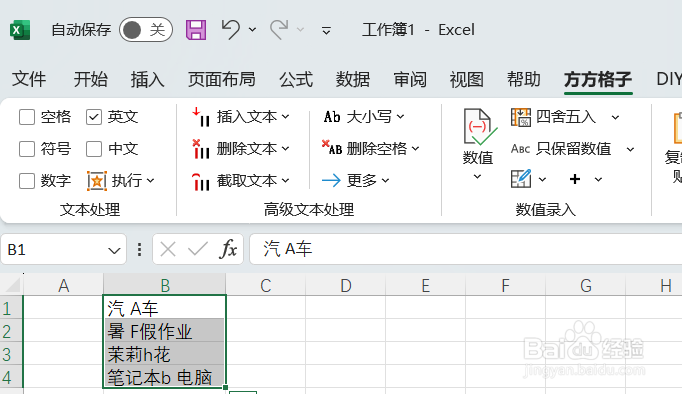Expand the 插入文本 dropdown arrow
Image resolution: width=682 pixels, height=394 pixels.
pyautogui.click(x=285, y=117)
